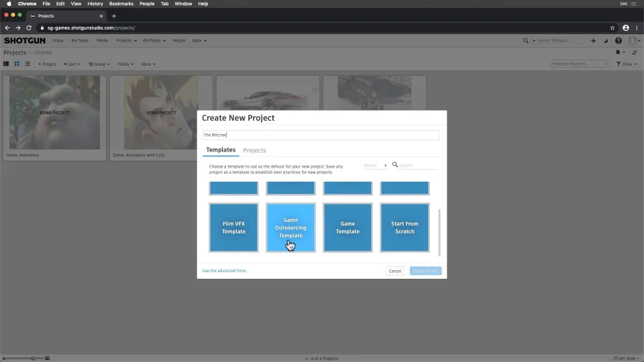Open My Tasks page
Image resolution: width=644 pixels, height=362 pixels.
[80, 41]
